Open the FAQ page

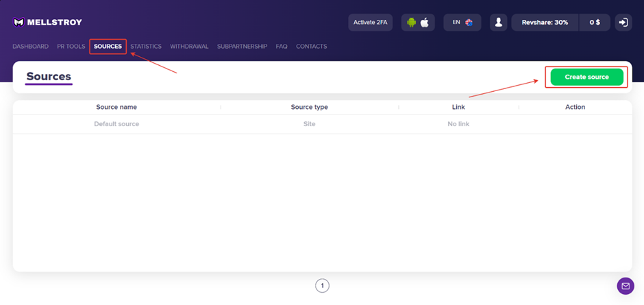click(282, 47)
